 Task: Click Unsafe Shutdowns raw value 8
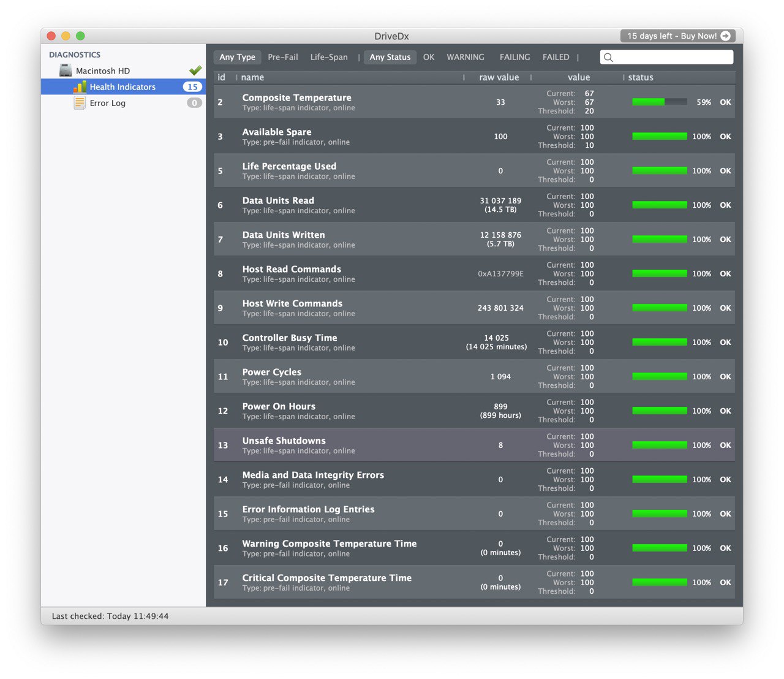coord(500,446)
